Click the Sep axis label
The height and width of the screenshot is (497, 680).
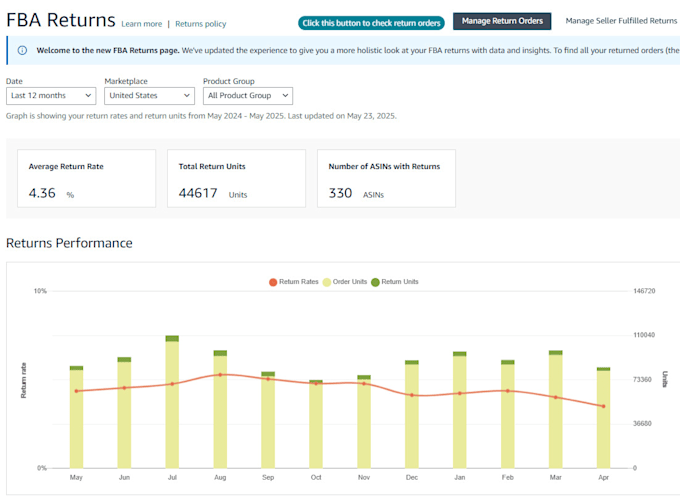[268, 477]
